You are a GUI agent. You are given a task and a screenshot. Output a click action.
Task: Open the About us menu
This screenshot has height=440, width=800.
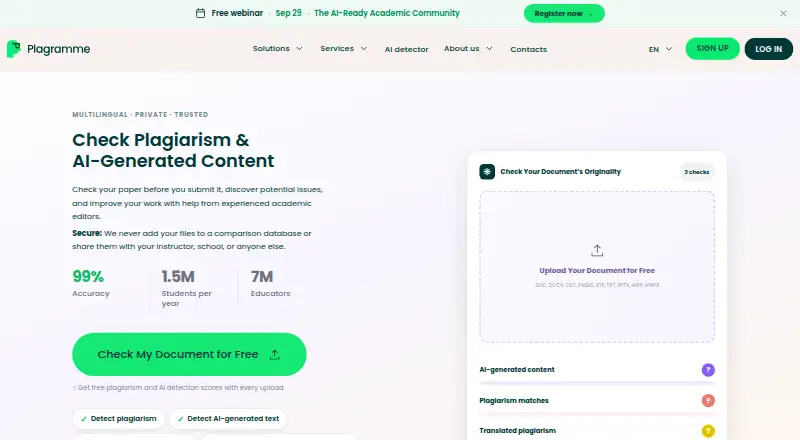(x=468, y=48)
